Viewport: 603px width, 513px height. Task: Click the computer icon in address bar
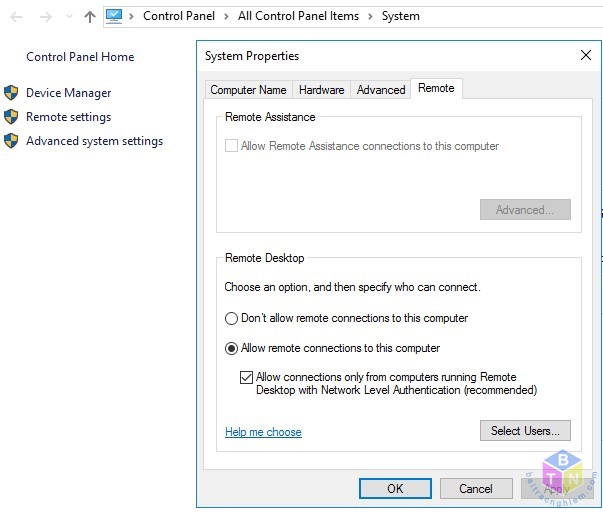(x=114, y=17)
